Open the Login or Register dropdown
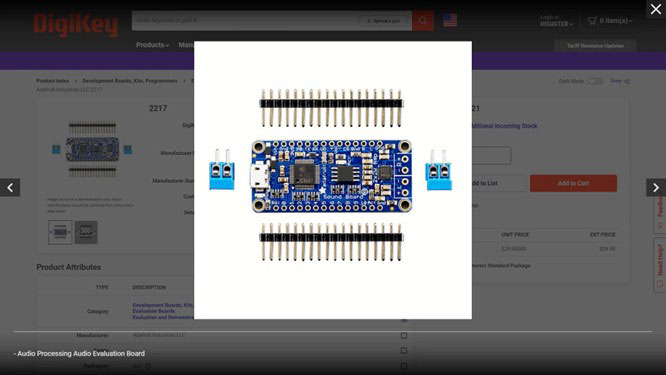 click(556, 21)
